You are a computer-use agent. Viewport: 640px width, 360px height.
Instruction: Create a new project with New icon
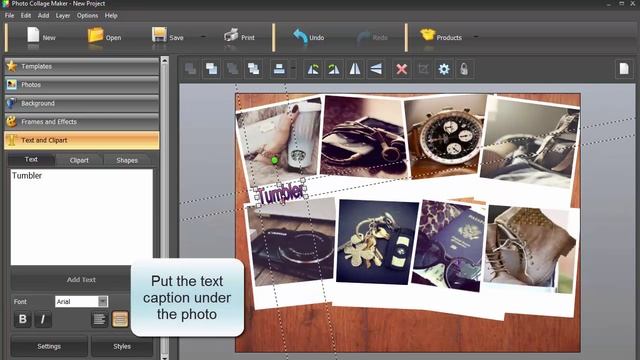(40, 37)
